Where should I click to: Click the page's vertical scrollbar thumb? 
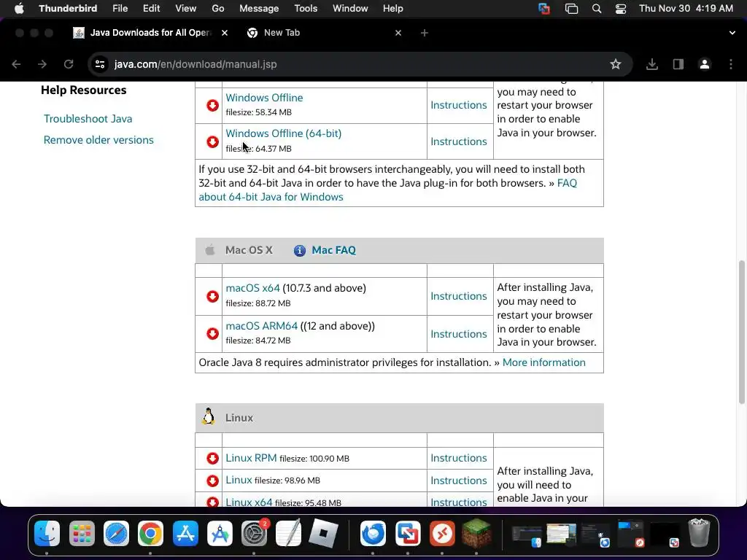point(742,332)
